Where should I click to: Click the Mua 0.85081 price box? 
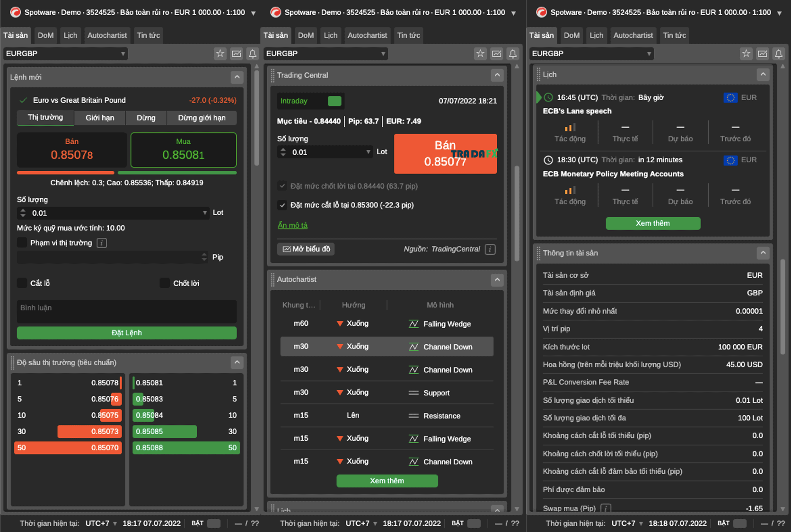click(x=184, y=150)
